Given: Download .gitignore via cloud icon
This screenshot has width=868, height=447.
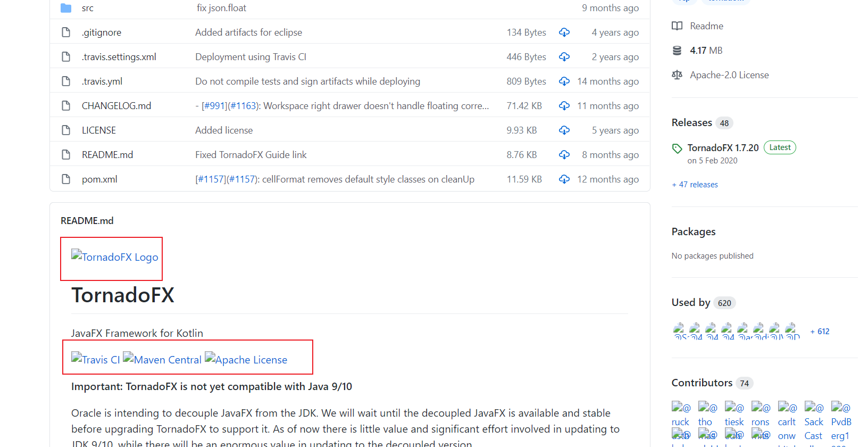Looking at the screenshot, I should click(x=564, y=32).
